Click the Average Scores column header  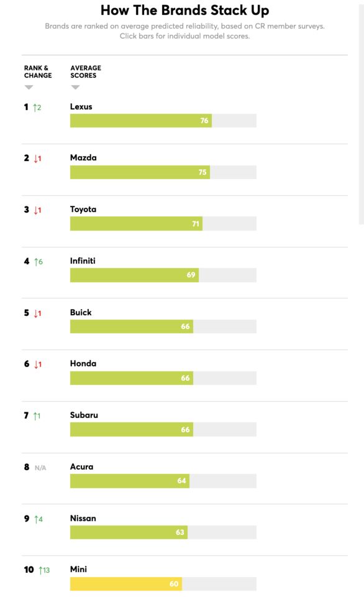point(86,72)
